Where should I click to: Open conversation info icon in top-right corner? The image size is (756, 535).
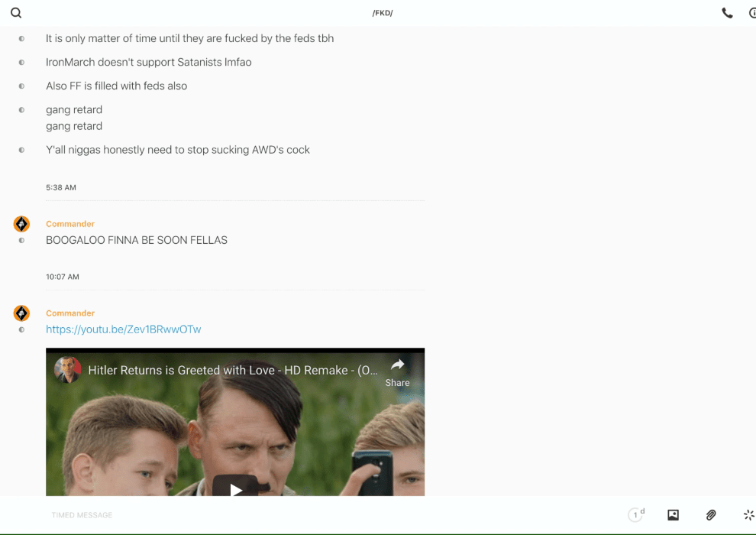[x=751, y=13]
